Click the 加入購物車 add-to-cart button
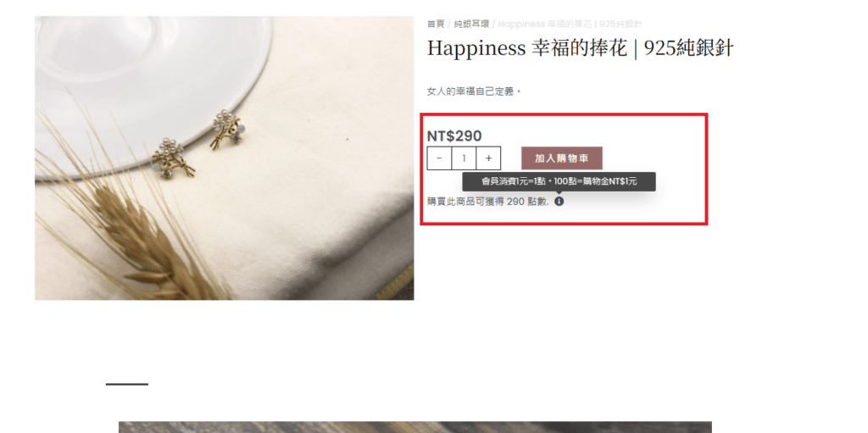 [x=562, y=158]
